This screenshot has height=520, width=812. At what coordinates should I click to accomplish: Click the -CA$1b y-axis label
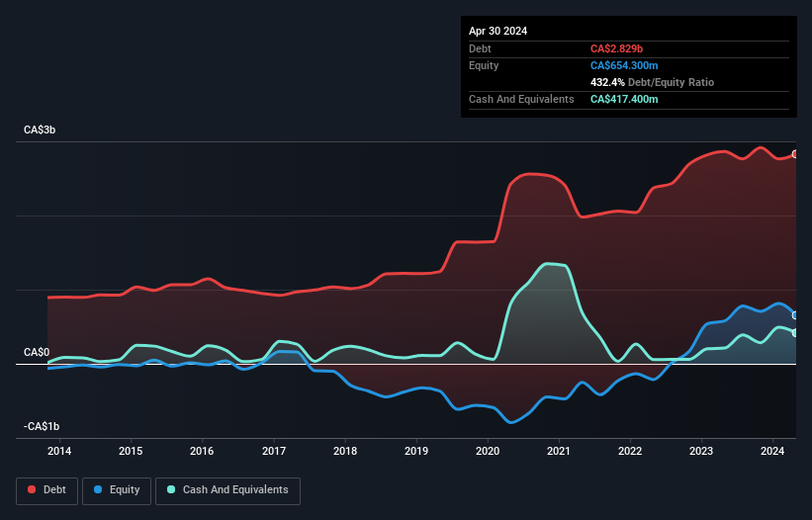42,426
